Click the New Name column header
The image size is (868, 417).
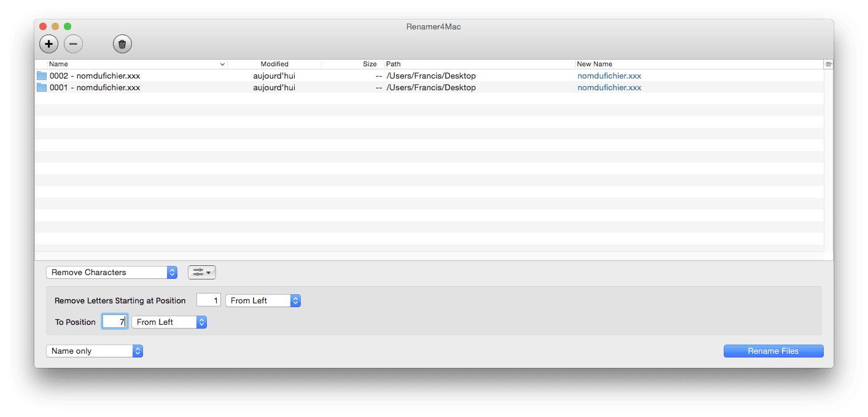pyautogui.click(x=700, y=64)
